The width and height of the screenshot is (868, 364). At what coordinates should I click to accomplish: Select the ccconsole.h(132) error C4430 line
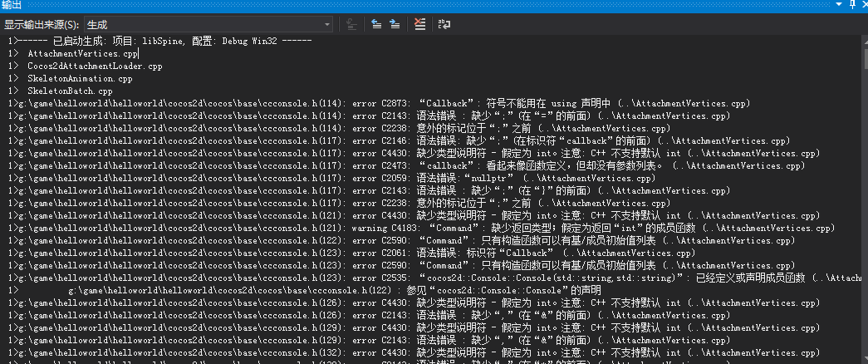pos(414,353)
